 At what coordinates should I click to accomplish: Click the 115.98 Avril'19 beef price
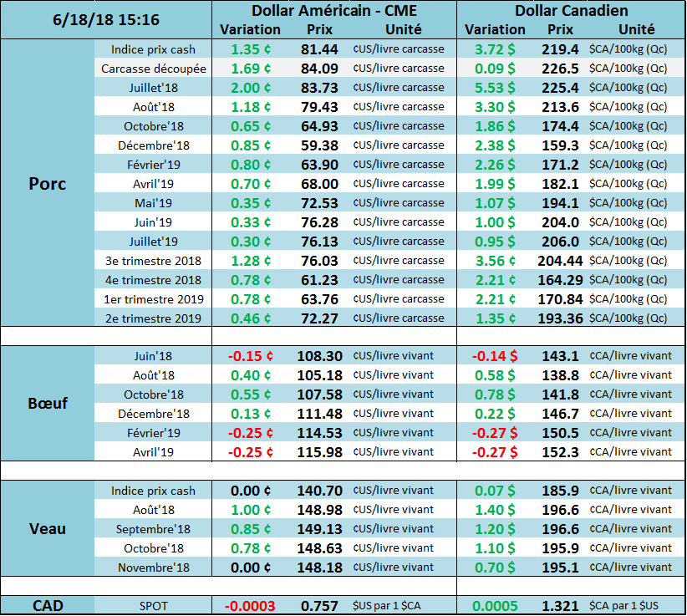tap(318, 451)
